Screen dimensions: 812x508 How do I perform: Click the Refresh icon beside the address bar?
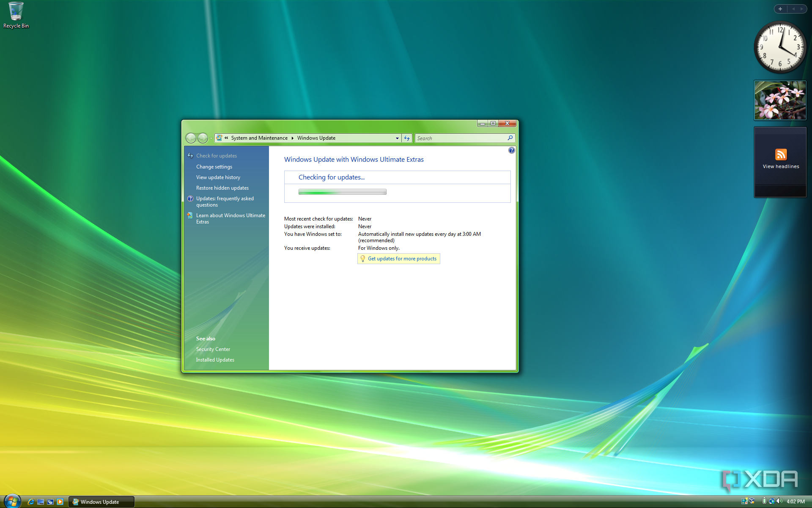[x=406, y=138]
